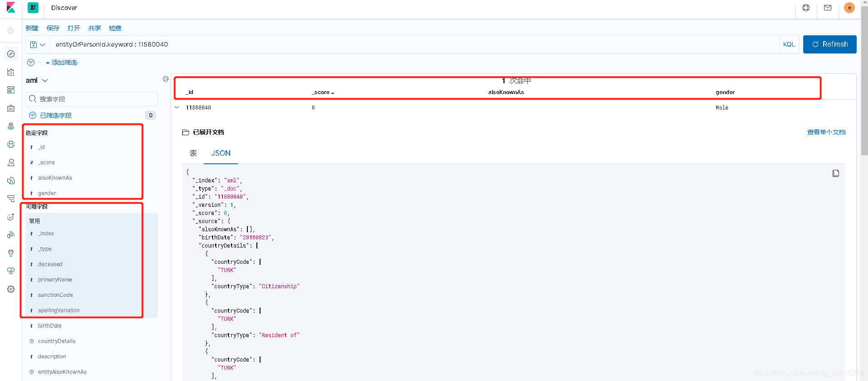Click the Refresh button
The image size is (868, 381).
[829, 44]
